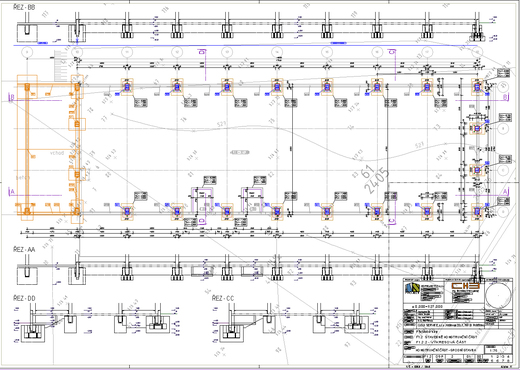
Task: Click the orange CH3 logo in title block
Action: (x=466, y=286)
